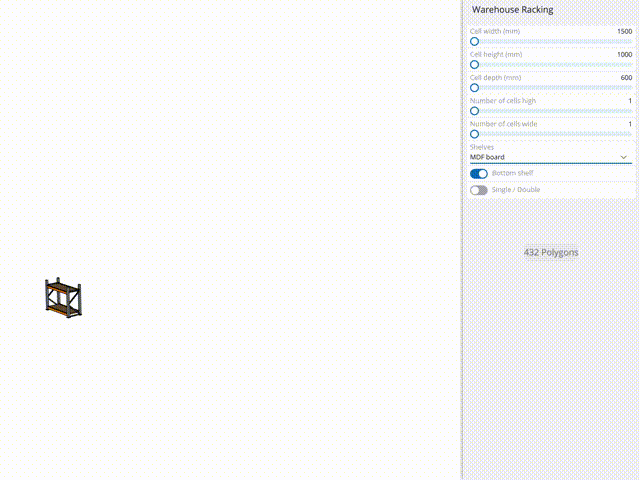This screenshot has height=480, width=640.
Task: Click the Number of cells wide label
Action: coord(503,124)
